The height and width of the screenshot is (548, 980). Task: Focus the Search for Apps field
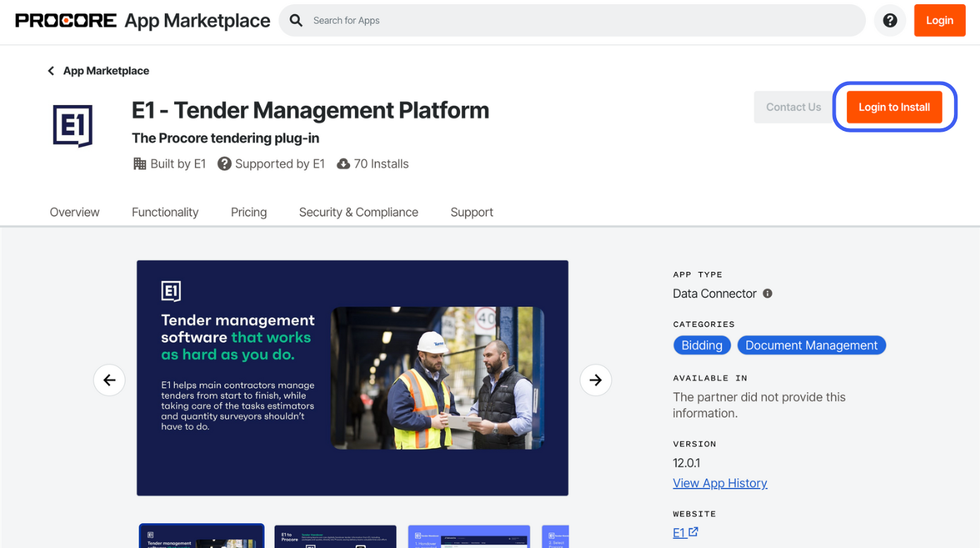572,20
